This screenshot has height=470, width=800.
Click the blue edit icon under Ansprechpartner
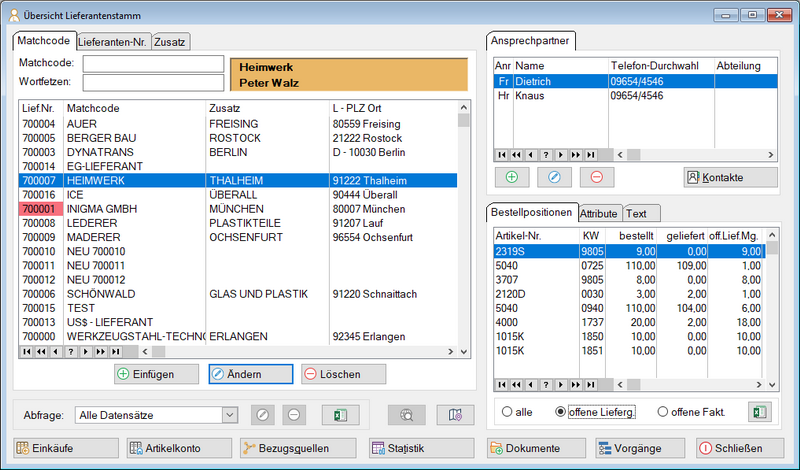click(x=554, y=177)
